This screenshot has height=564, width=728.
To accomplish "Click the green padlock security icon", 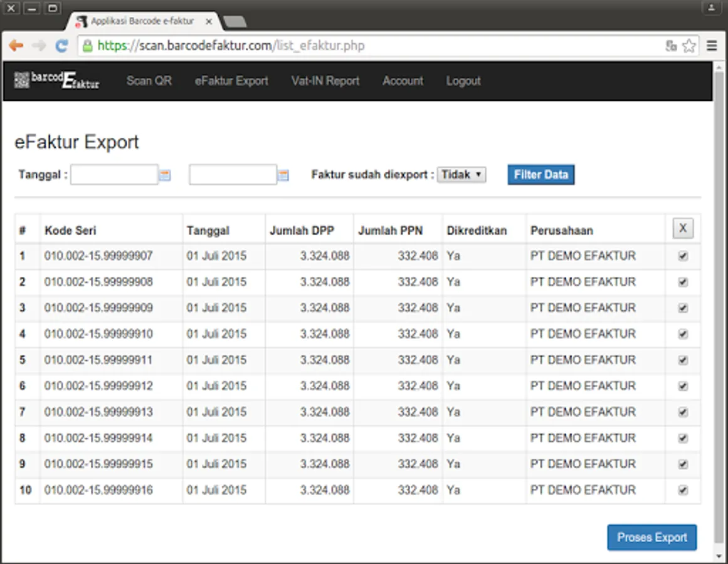I will (87, 46).
